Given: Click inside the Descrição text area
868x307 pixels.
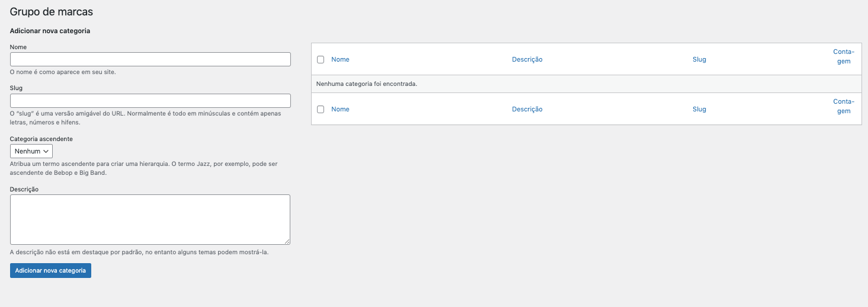Looking at the screenshot, I should point(150,219).
